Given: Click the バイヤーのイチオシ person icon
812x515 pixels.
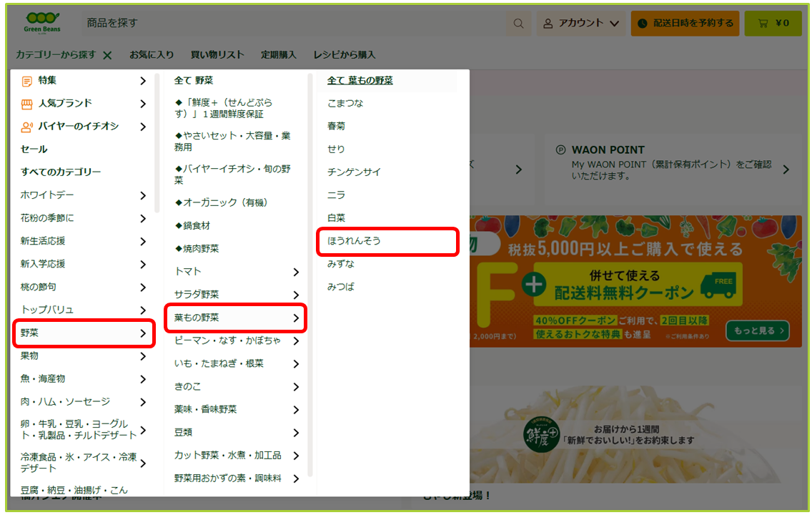Looking at the screenshot, I should (x=27, y=127).
